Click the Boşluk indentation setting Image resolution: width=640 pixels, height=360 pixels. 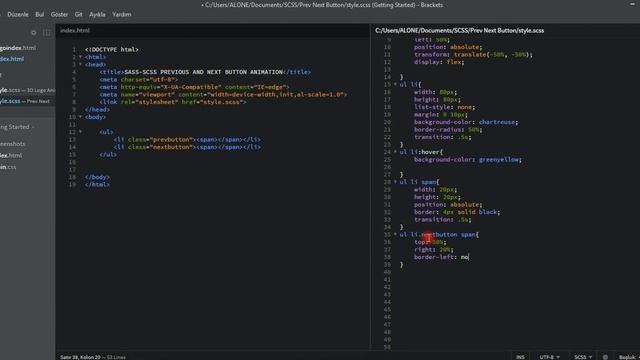pyautogui.click(x=628, y=357)
